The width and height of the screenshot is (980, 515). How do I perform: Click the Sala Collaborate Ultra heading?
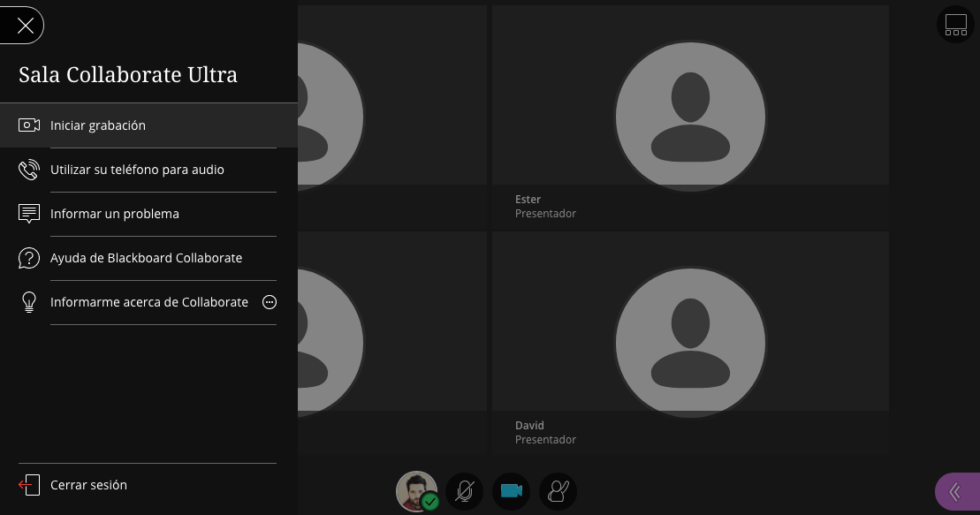[x=128, y=74]
